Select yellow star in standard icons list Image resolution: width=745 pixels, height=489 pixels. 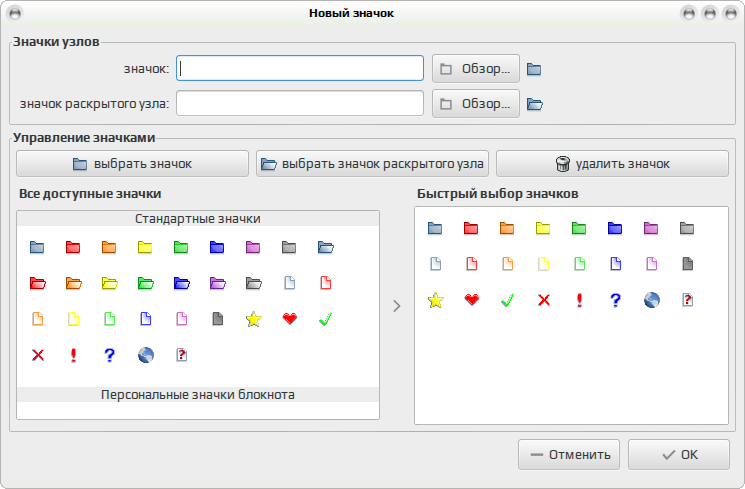coord(254,319)
